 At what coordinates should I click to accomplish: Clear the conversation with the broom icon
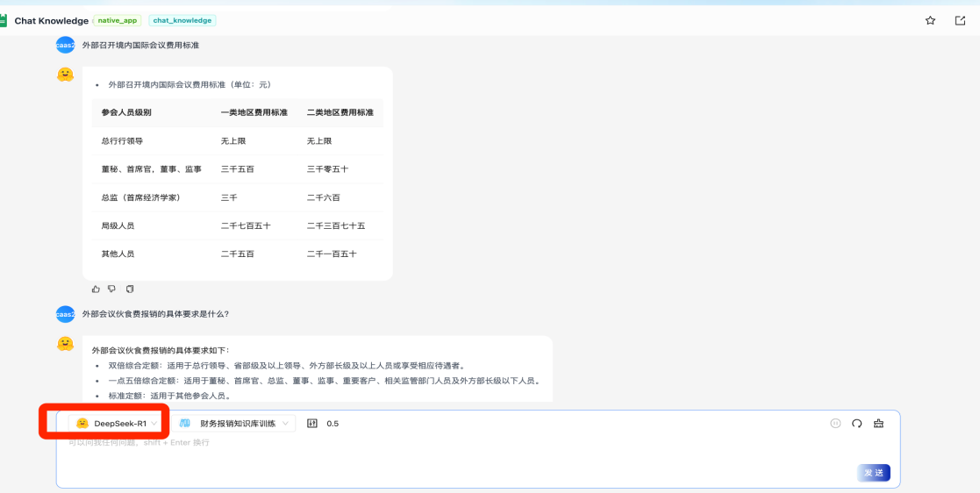(x=879, y=423)
